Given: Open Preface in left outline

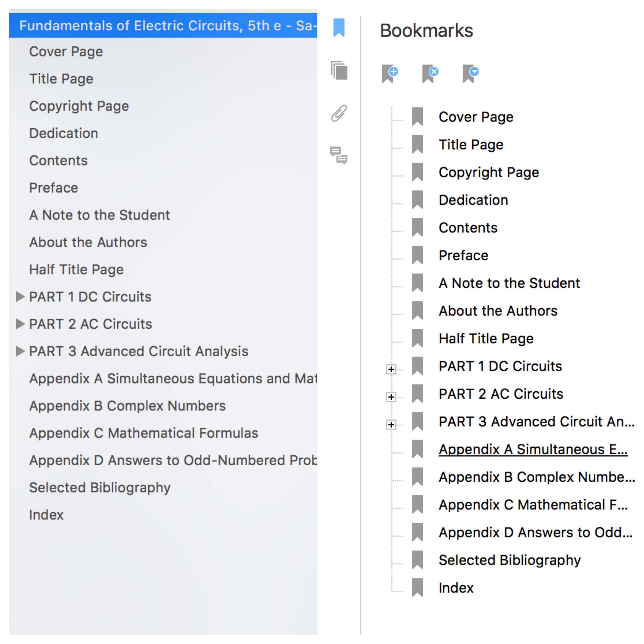Looking at the screenshot, I should [x=54, y=188].
